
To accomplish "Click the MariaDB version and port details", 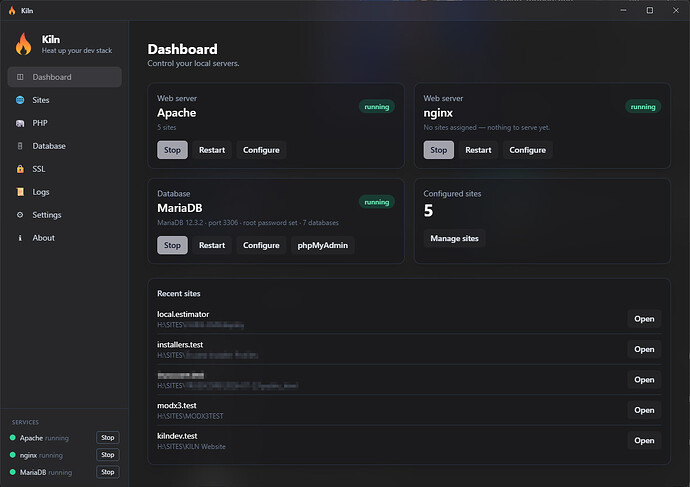I will tap(248, 223).
